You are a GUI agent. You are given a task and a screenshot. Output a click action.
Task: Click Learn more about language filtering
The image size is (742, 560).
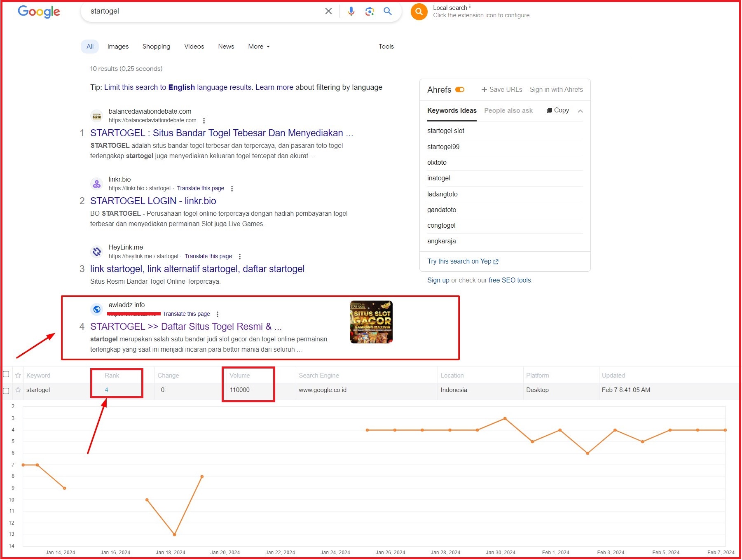(x=274, y=87)
